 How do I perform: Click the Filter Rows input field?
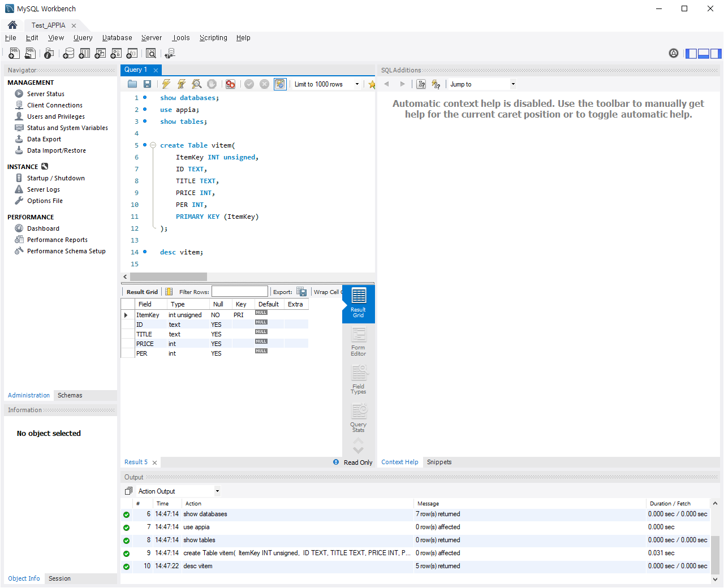coord(240,292)
